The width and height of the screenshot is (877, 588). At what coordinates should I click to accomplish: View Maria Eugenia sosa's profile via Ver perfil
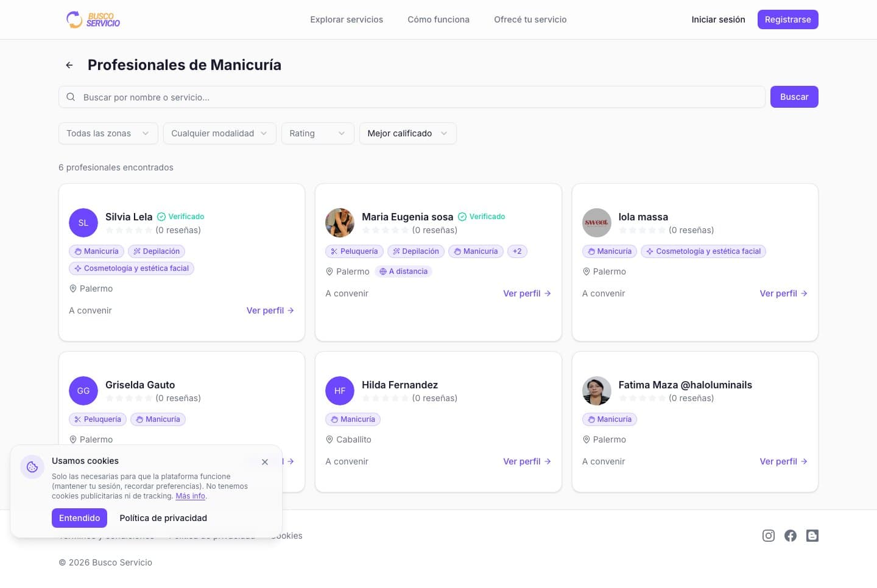[x=527, y=293]
